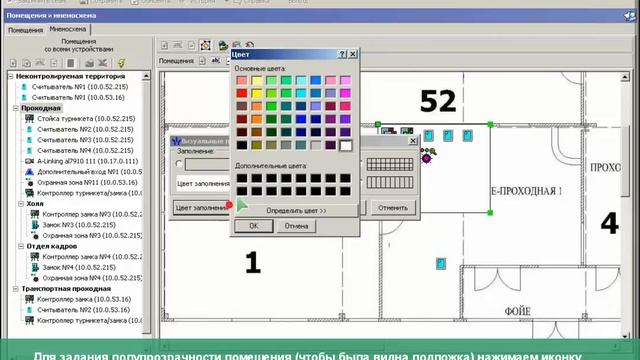Click the map vertical scrollbar down arrow

[625, 336]
